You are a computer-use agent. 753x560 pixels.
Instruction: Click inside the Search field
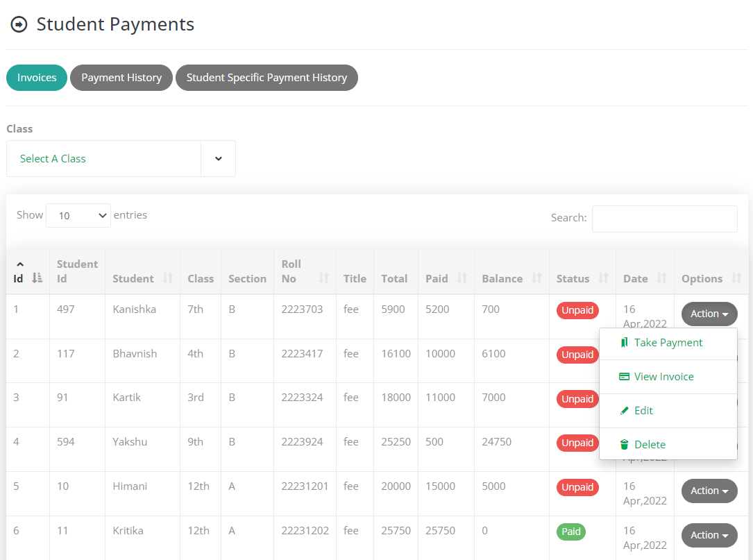664,219
